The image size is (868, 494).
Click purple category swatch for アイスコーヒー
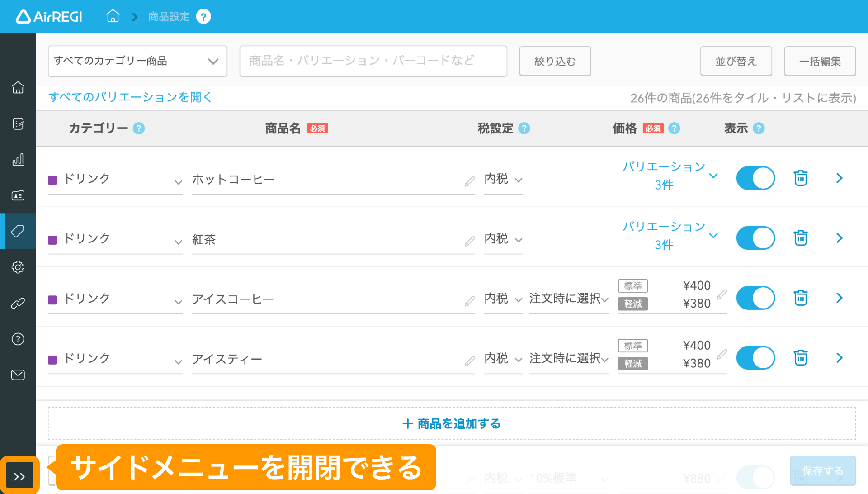52,300
